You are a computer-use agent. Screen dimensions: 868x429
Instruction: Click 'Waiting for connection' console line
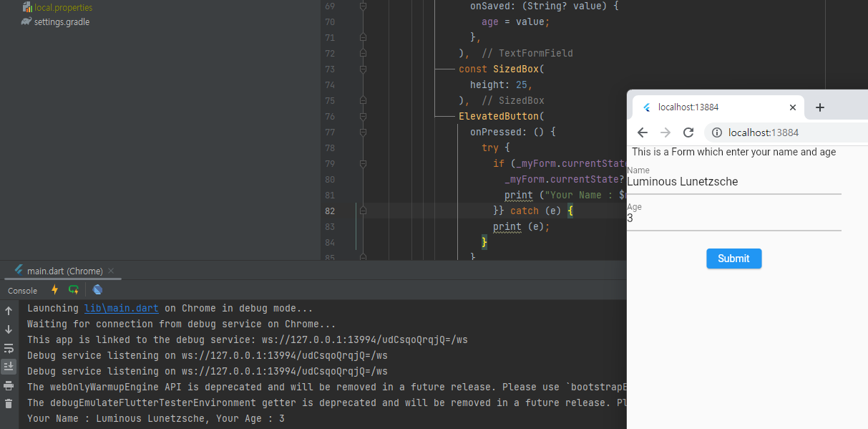coord(182,324)
